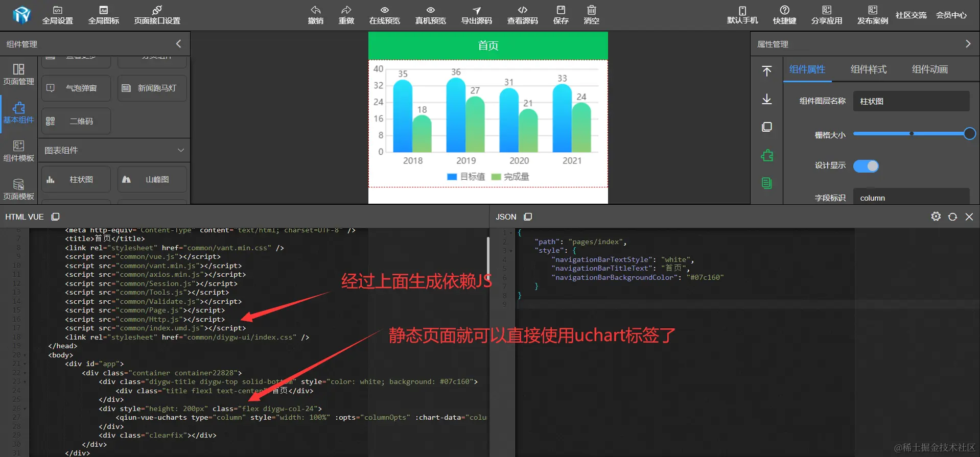Click 发布案例 publish case
The width and height of the screenshot is (980, 457).
(x=873, y=15)
